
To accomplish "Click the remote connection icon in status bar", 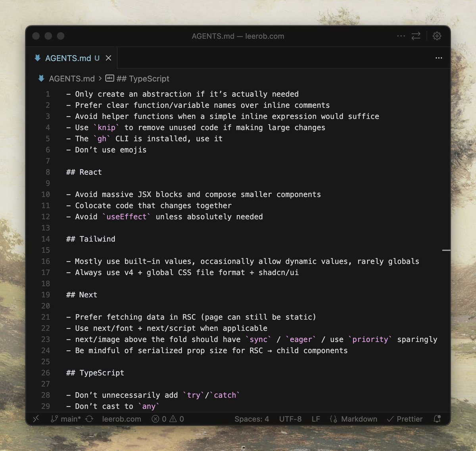I will pyautogui.click(x=36, y=418).
